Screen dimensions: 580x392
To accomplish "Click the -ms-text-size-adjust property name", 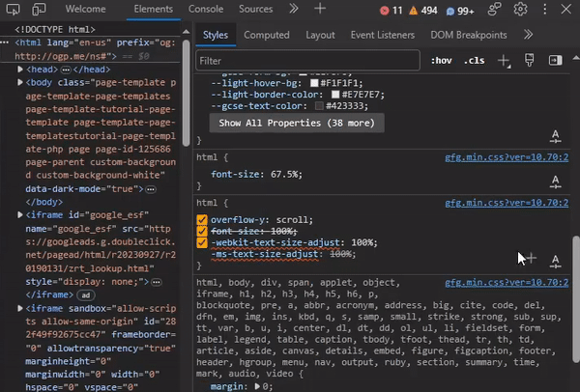I will [x=265, y=254].
